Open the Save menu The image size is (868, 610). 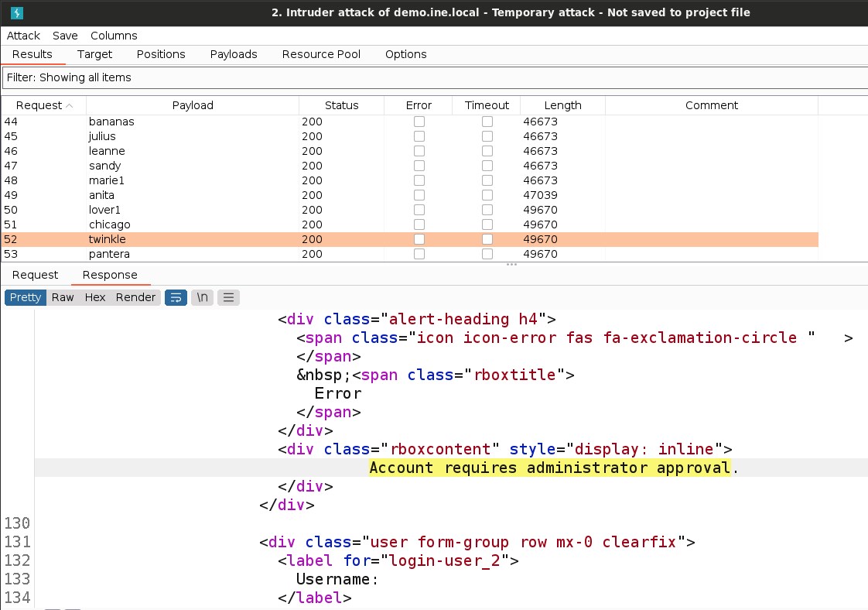pos(65,36)
